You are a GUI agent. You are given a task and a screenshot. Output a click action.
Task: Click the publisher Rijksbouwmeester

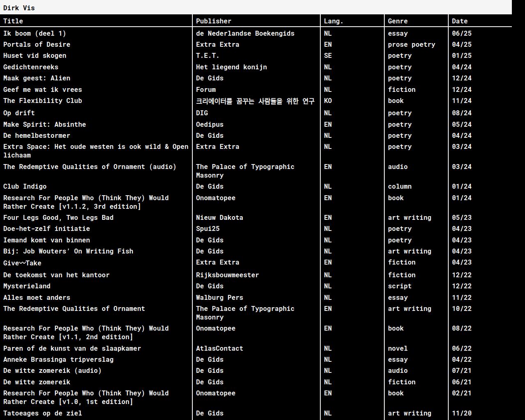pyautogui.click(x=227, y=275)
